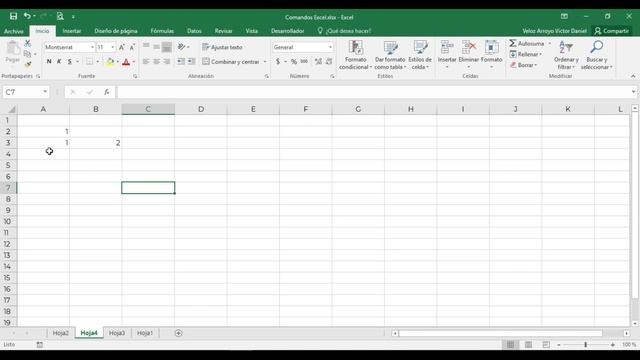Select the whole sheet with the corner button
The height and width of the screenshot is (360, 640).
[x=11, y=109]
